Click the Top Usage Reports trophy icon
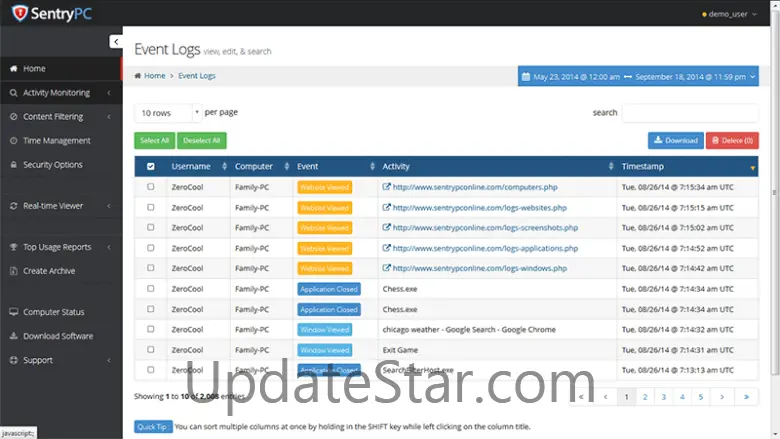 pos(13,247)
